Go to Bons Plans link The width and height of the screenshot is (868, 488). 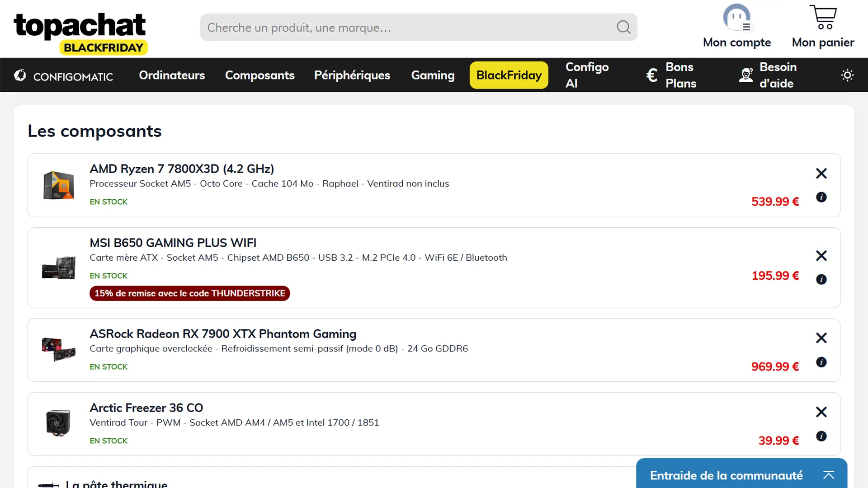(x=681, y=75)
